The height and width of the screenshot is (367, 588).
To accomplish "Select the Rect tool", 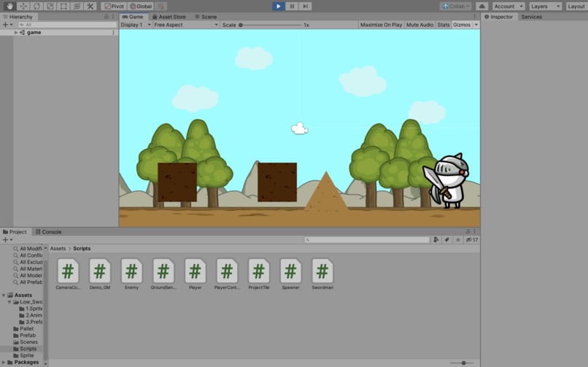I will [x=63, y=6].
